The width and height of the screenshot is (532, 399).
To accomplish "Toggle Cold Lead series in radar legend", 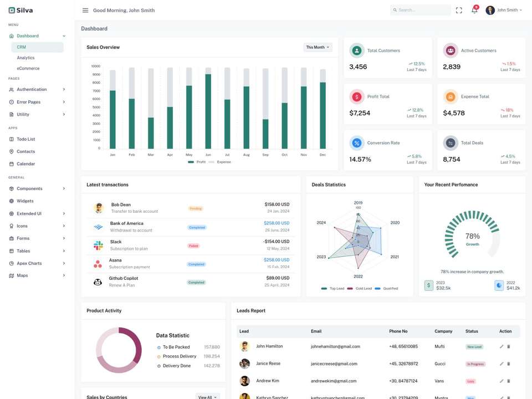I will [x=359, y=288].
